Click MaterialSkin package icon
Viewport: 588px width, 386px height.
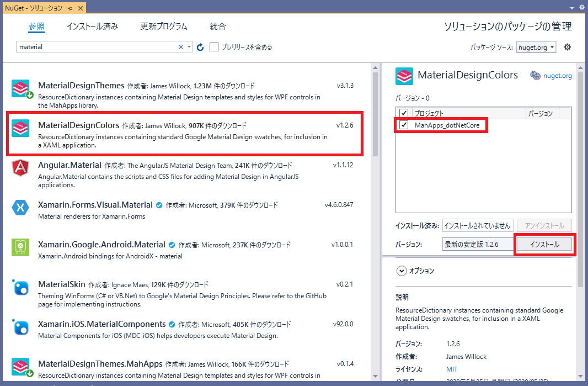(20, 288)
